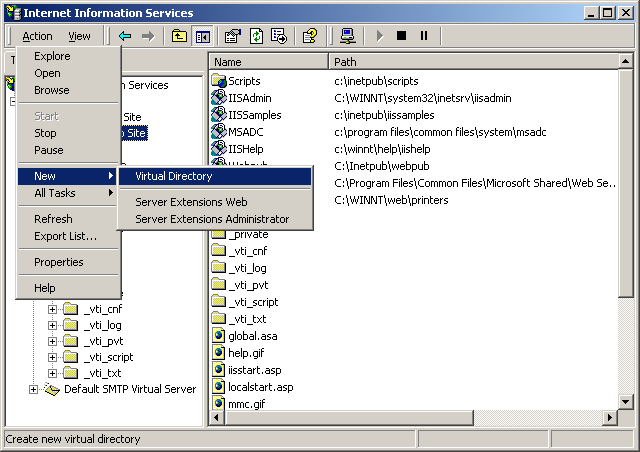
Task: Select Stop in the Action menu
Action: 68,133
